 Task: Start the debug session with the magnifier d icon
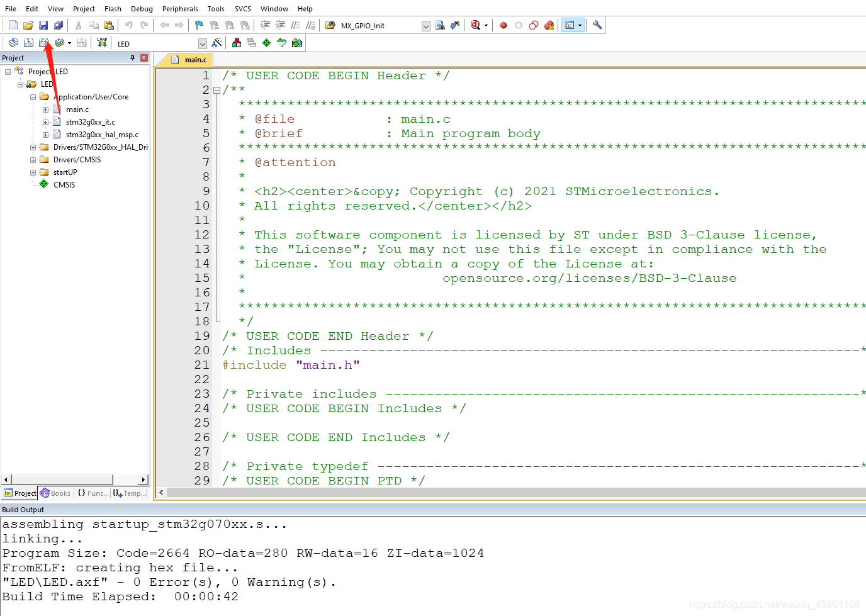point(476,25)
